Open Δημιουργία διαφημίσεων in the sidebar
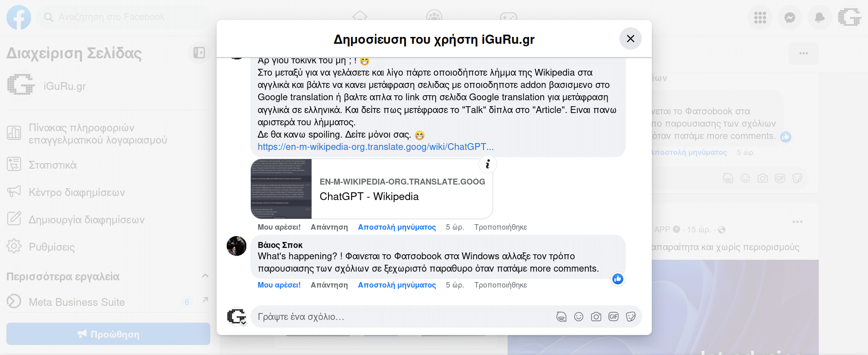Viewport: 868px width, 355px height. point(108,219)
